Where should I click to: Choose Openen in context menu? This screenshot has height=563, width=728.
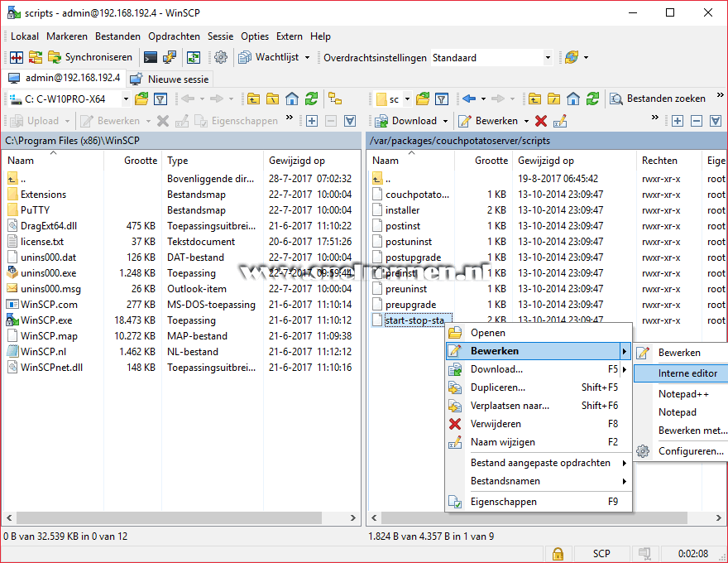point(539,333)
